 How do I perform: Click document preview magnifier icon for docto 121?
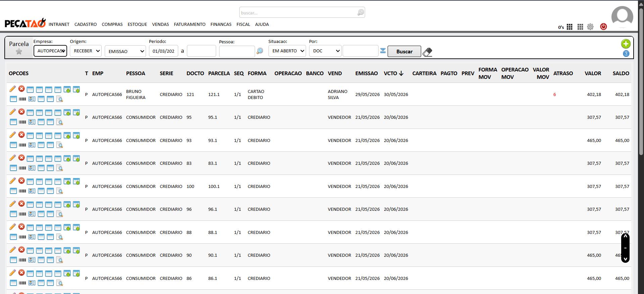coord(60,99)
